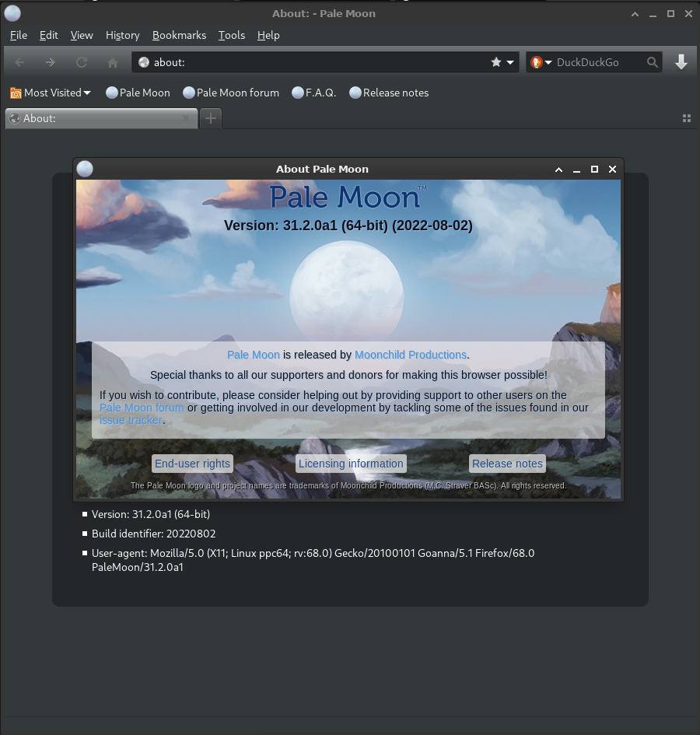Close the main Pale Moon browser window
Viewport: 700px width, 735px height.
pyautogui.click(x=689, y=13)
